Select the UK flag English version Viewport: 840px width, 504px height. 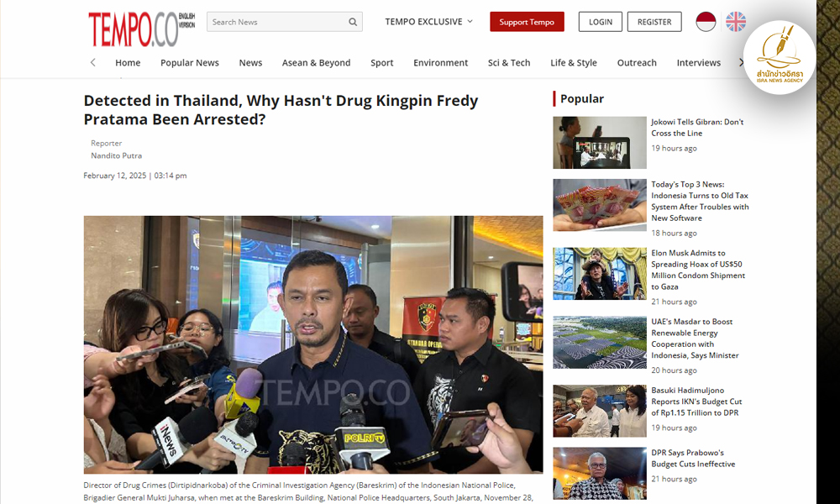pyautogui.click(x=736, y=22)
